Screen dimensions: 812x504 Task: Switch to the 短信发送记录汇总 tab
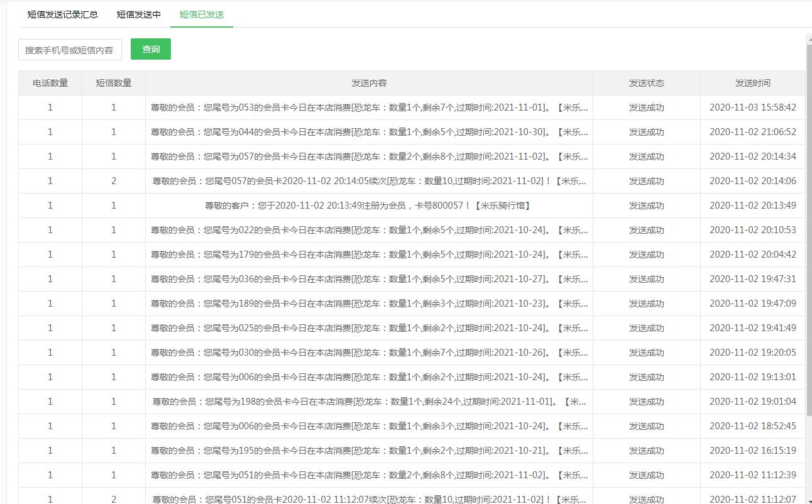click(62, 14)
